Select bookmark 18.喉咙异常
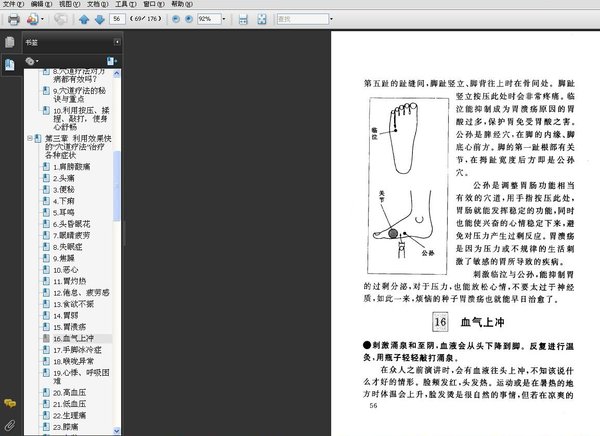 [x=73, y=361]
